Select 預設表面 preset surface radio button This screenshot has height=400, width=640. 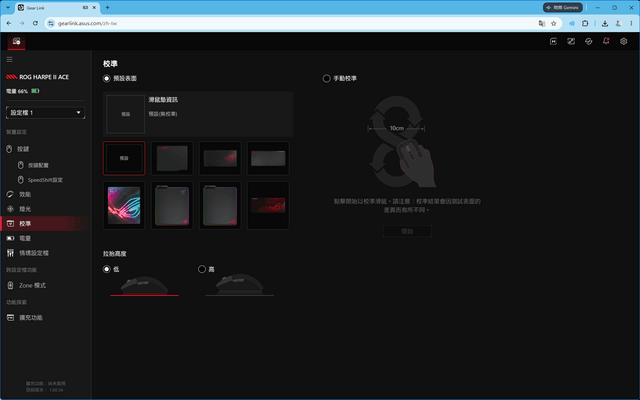(107, 78)
